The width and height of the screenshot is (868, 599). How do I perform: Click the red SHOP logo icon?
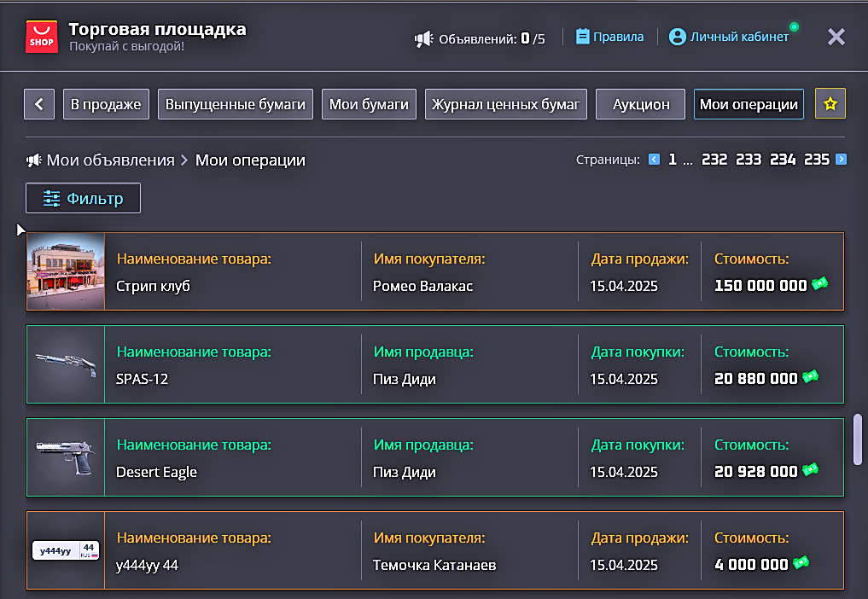(41, 37)
